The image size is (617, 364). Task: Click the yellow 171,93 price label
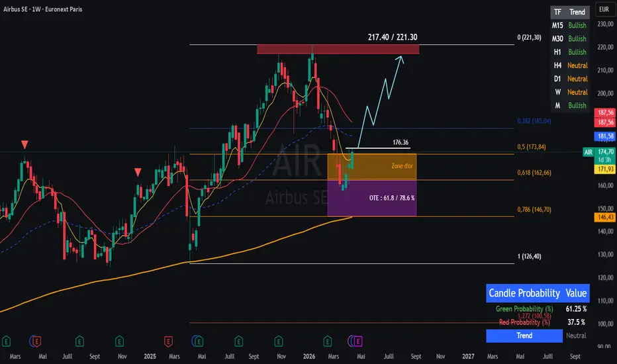(x=605, y=169)
